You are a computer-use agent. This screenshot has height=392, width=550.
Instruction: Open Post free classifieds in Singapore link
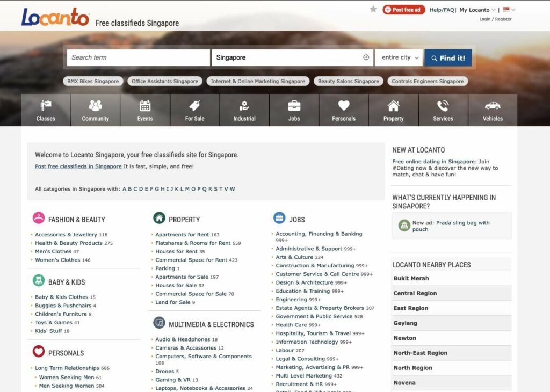click(78, 166)
